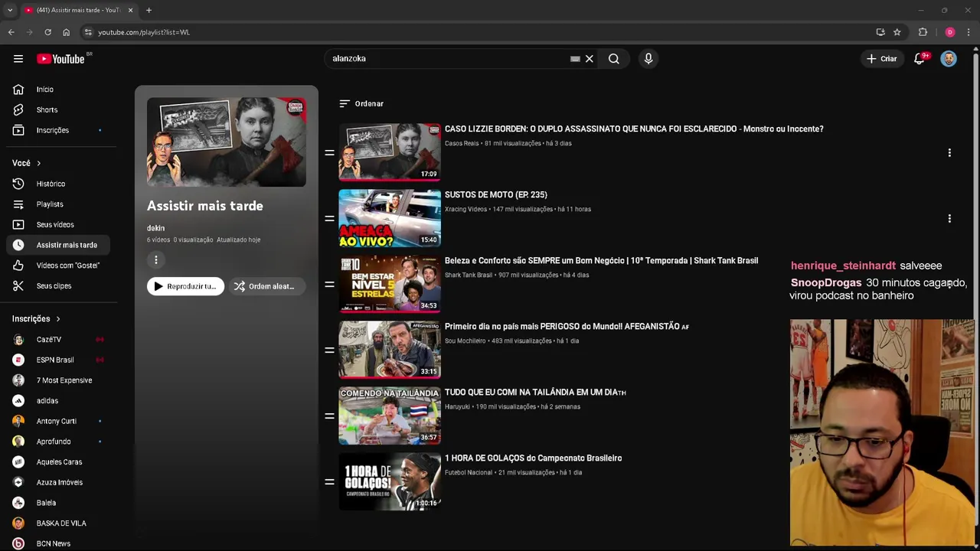Start voice search with microphone
Screen dimensions: 980x551
point(648,59)
